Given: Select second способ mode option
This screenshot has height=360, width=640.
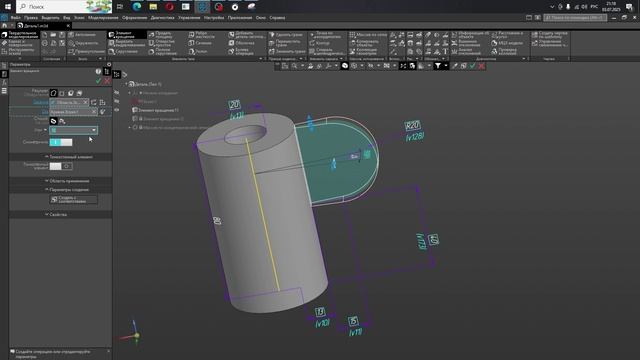Looking at the screenshot, I should [62, 121].
